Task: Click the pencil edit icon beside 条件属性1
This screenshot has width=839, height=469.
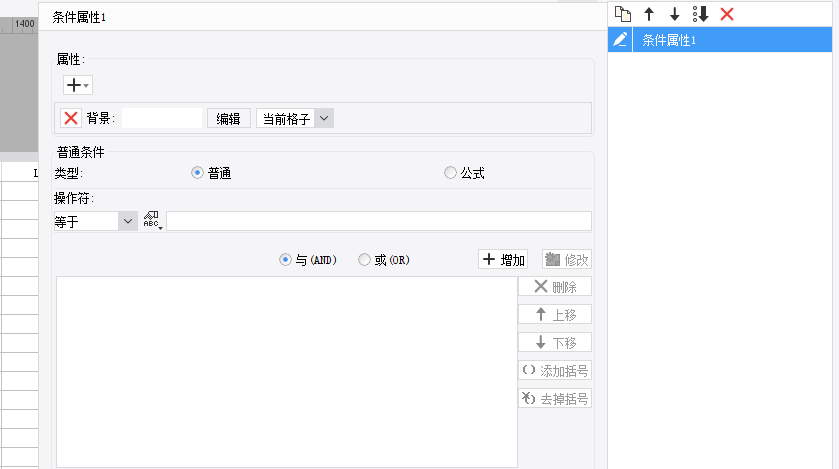Action: (x=620, y=40)
